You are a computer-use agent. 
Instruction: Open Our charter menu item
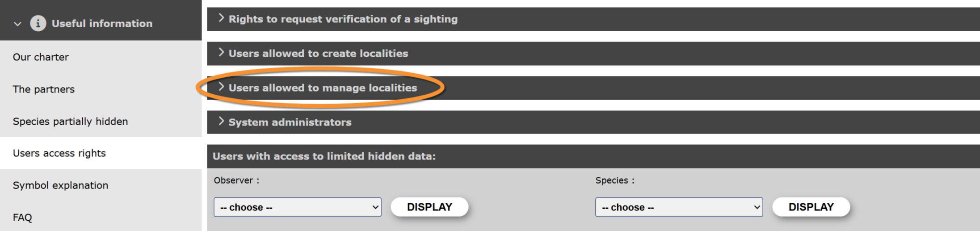tap(41, 57)
